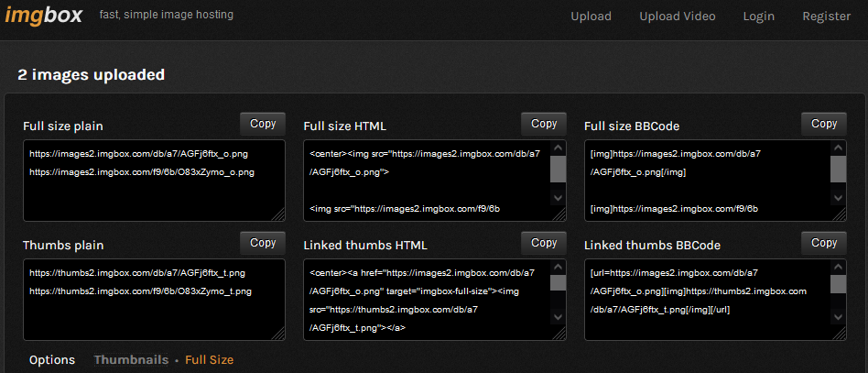This screenshot has width=868, height=373.
Task: Copy the Linked thumbs BBCode
Action: (824, 243)
